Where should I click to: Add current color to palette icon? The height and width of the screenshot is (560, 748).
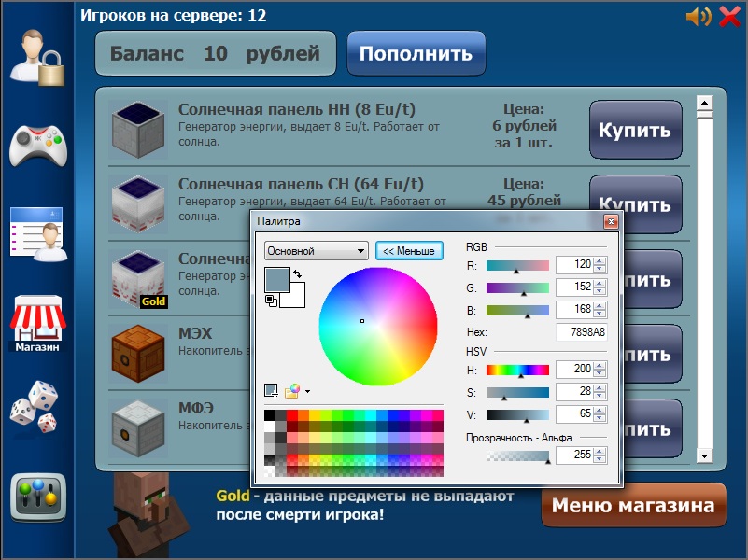coord(272,391)
